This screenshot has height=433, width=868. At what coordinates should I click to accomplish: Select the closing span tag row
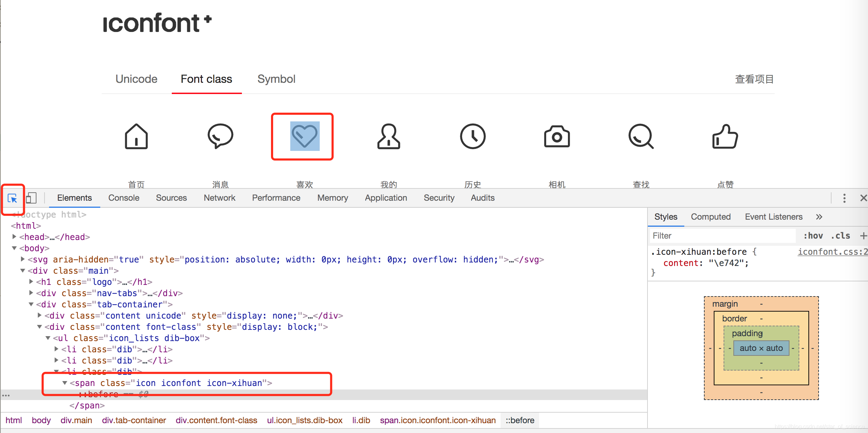tap(87, 405)
